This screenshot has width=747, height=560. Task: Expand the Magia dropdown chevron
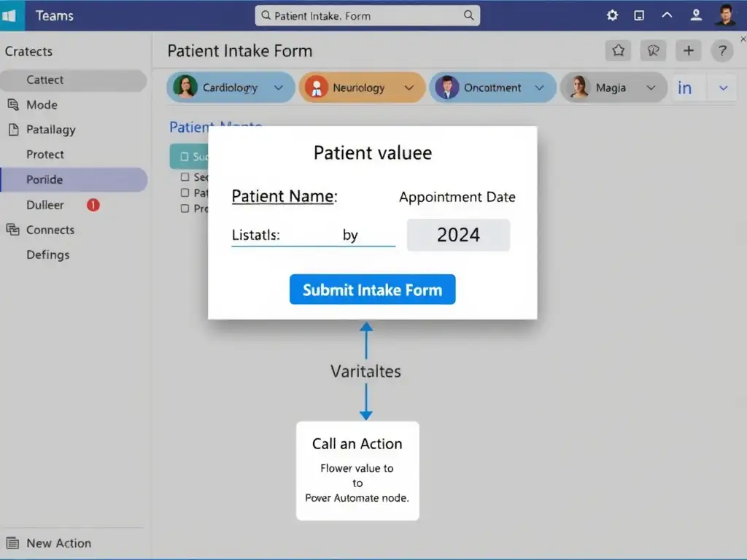[651, 87]
